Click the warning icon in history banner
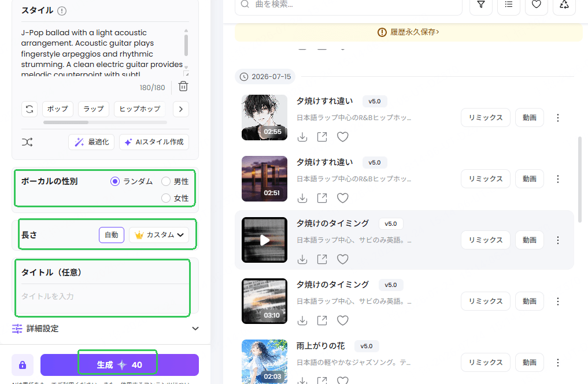Screen dimensions: 588x384 (x=382, y=32)
